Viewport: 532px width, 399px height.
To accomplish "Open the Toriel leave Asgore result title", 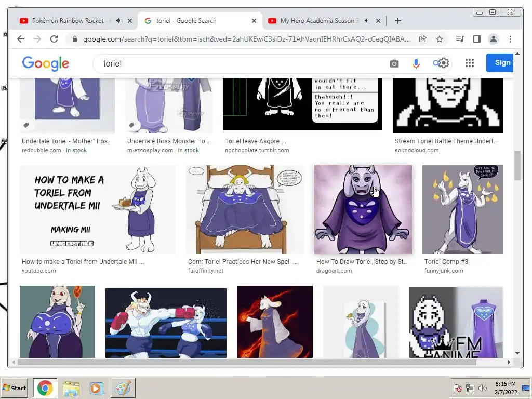I will (256, 141).
